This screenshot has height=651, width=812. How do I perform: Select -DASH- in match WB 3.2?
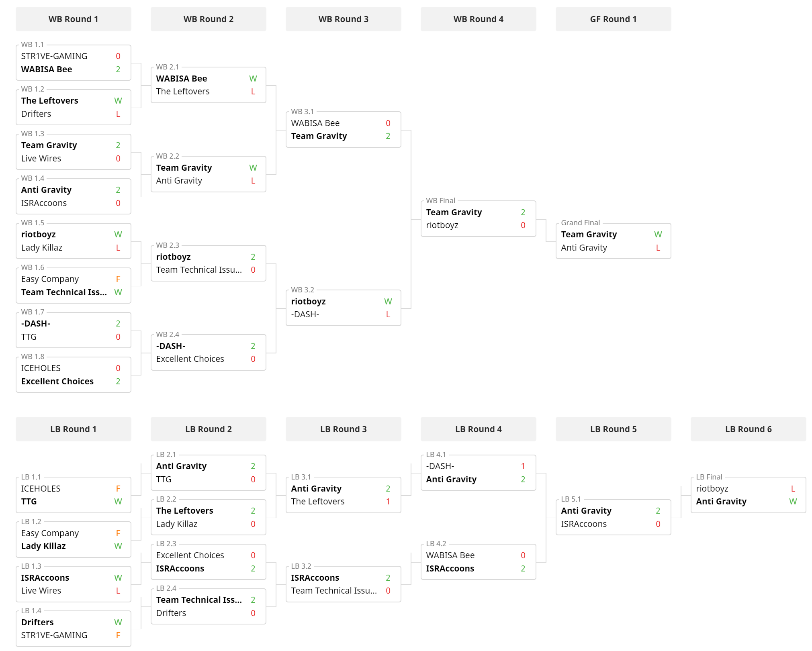pyautogui.click(x=305, y=314)
